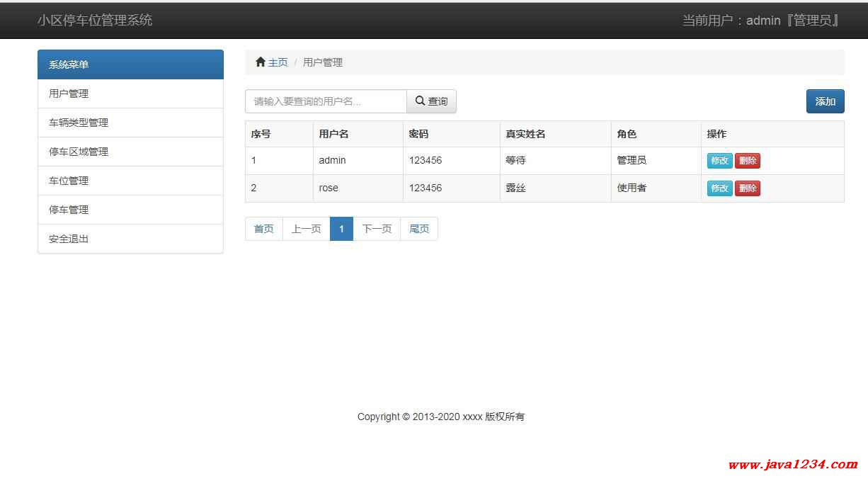Click 下一页 next page link
This screenshot has width=868, height=481.
click(377, 229)
